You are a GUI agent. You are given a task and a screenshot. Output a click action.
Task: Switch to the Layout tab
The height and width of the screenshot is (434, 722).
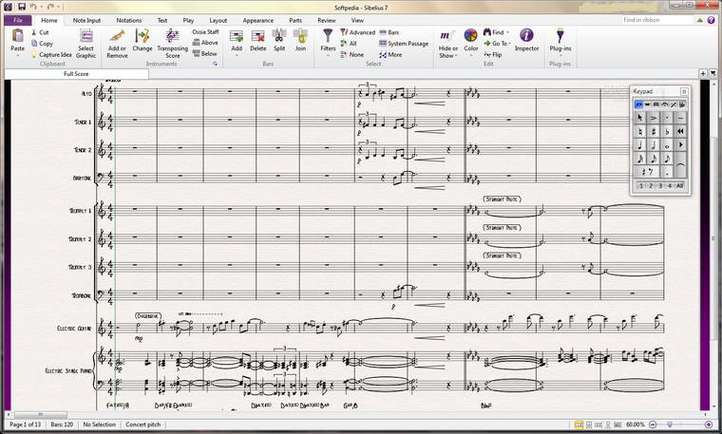coord(218,20)
